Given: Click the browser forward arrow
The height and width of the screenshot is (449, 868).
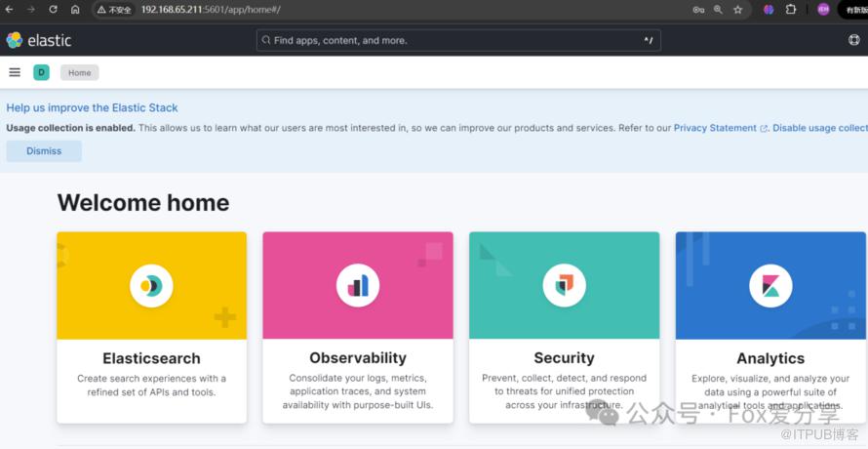Looking at the screenshot, I should [x=31, y=10].
